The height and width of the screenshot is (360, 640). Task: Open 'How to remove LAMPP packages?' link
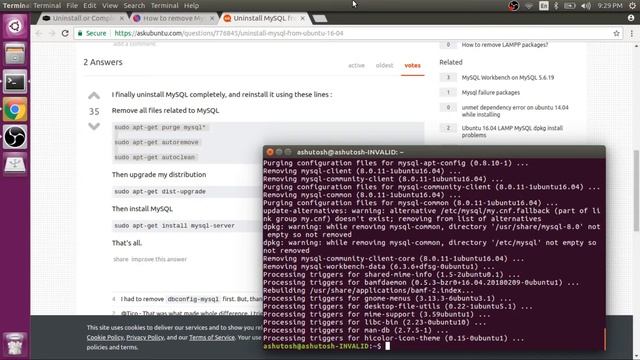505,45
